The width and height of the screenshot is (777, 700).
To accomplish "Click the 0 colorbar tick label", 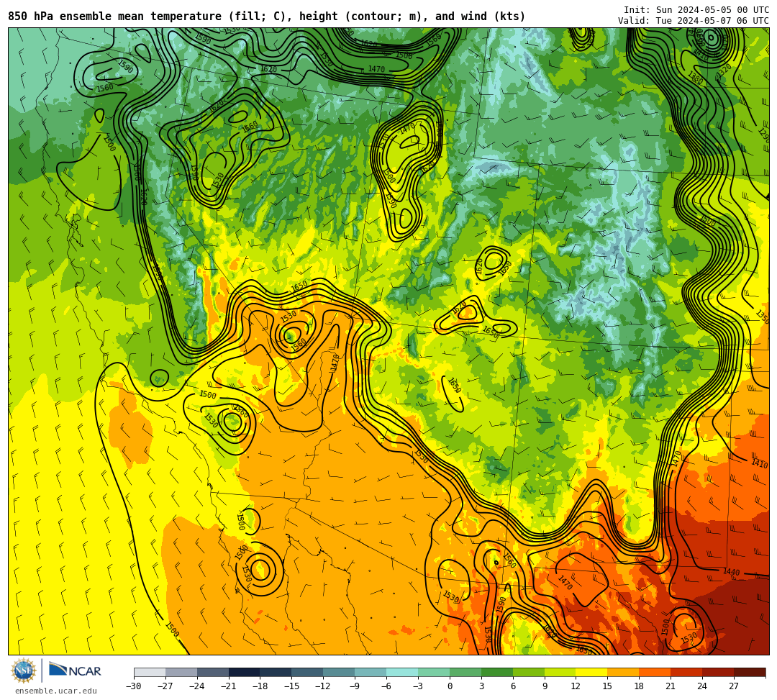I will [x=450, y=686].
